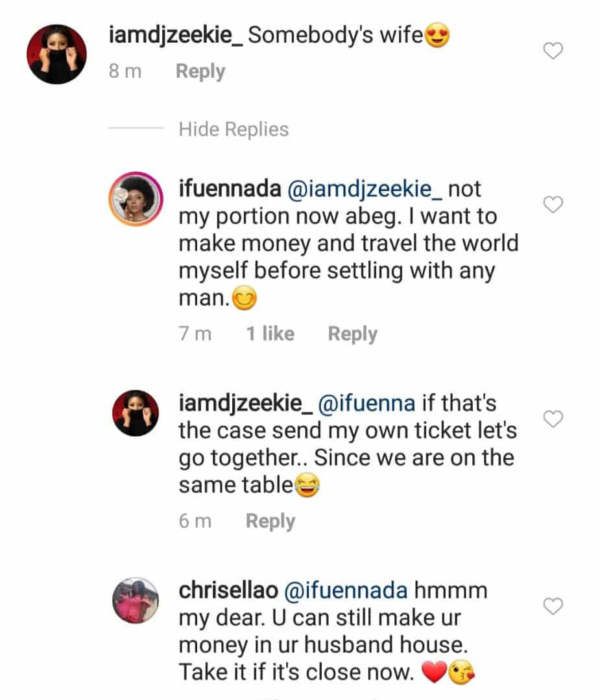Open iamdjzeekie_ avatar in the reply thread
Screen dimensions: 600x700
pyautogui.click(x=136, y=413)
